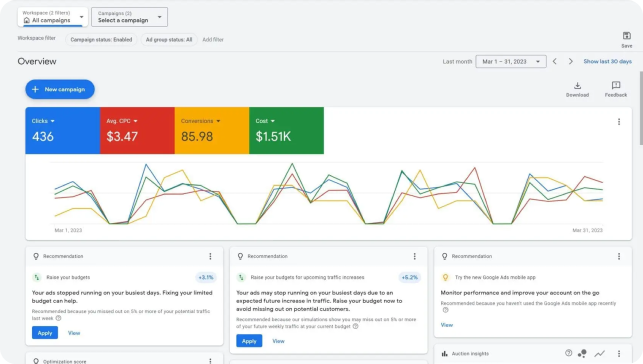Click help icon under mobile app recommendation text
The image size is (643, 364).
click(x=445, y=310)
